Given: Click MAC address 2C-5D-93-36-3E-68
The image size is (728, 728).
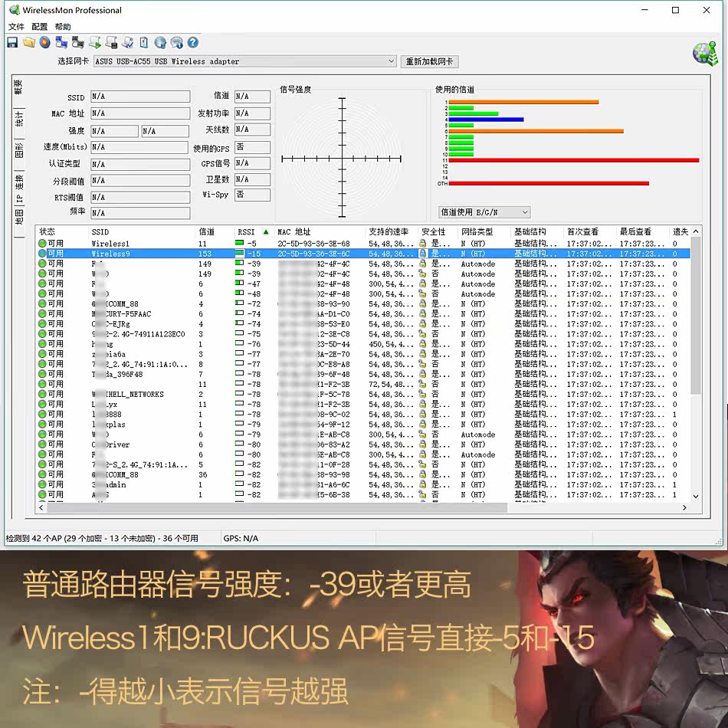Looking at the screenshot, I should tap(314, 243).
